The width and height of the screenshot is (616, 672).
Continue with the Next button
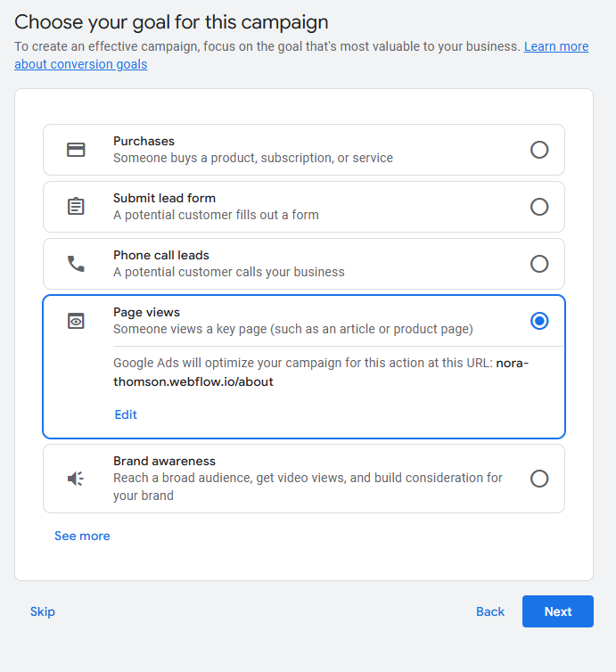[x=558, y=611]
